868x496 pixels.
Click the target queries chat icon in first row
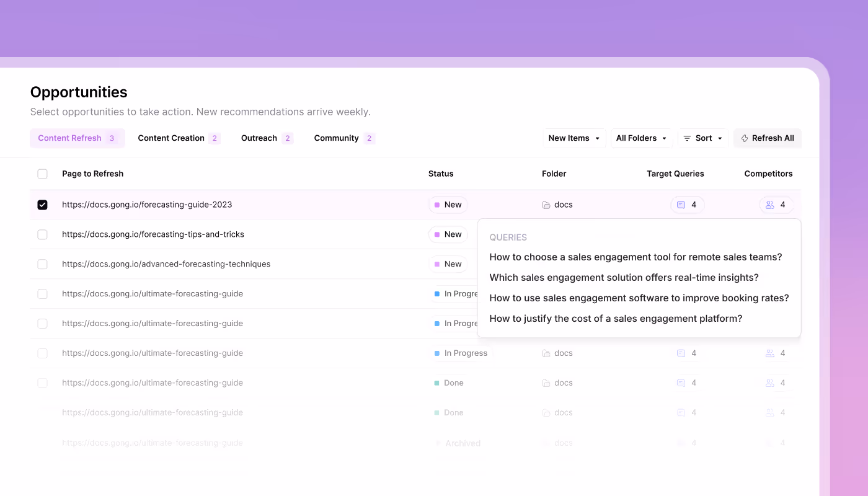coord(681,205)
